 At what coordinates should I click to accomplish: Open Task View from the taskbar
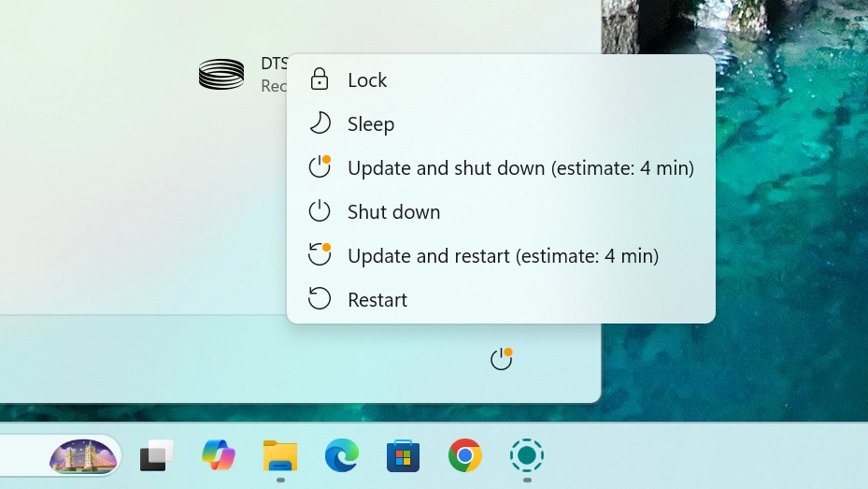tap(157, 455)
